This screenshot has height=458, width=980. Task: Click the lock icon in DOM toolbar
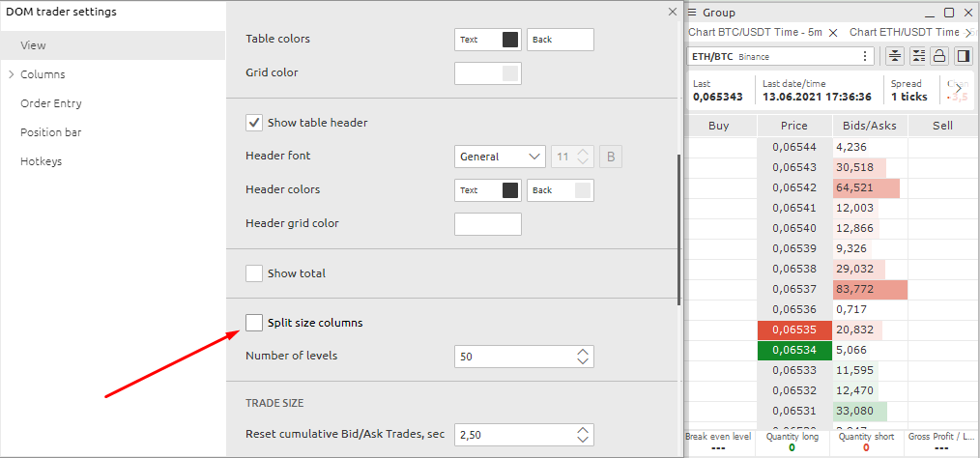[x=939, y=56]
